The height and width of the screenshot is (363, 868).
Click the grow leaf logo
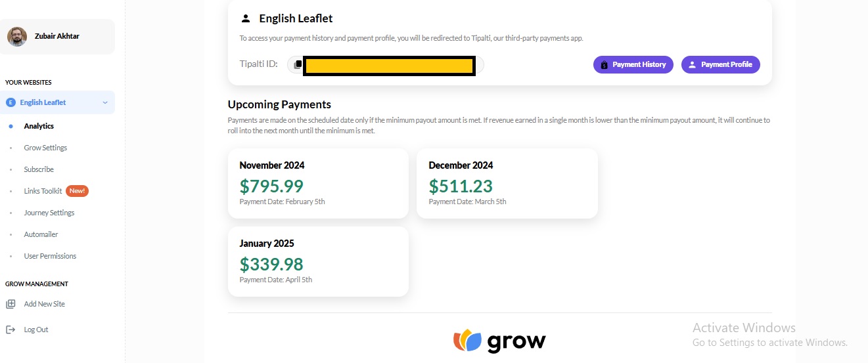point(467,341)
